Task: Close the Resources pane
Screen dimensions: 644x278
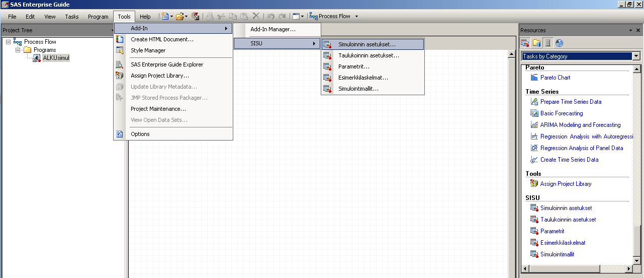Action: coord(638,30)
